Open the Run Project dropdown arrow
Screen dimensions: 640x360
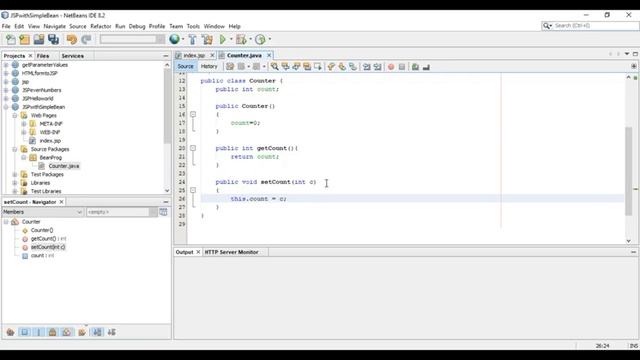pyautogui.click(x=231, y=40)
